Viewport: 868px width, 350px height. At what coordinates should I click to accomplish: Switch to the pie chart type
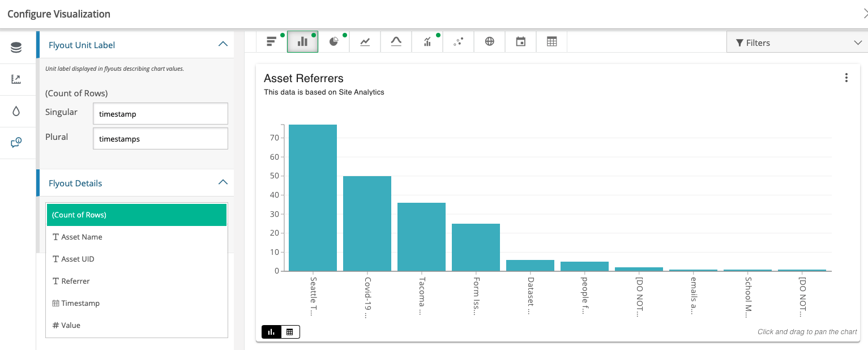pyautogui.click(x=334, y=42)
